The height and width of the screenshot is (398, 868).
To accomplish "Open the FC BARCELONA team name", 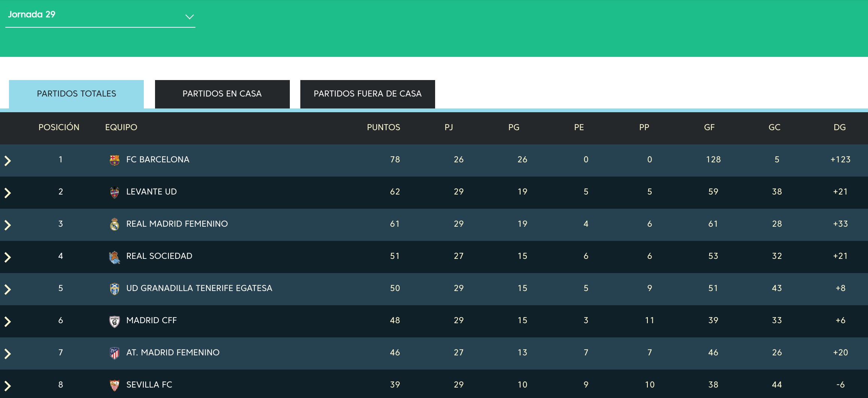I will (x=158, y=160).
